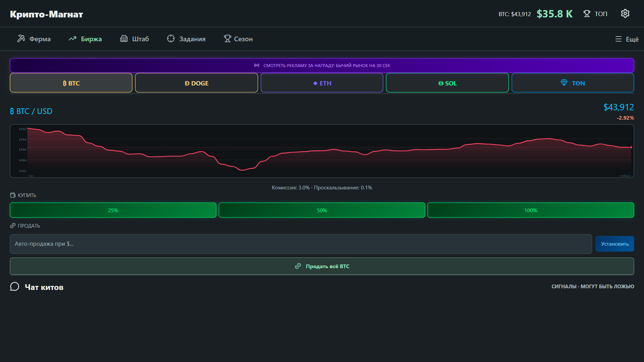Click the hamburger icon next to Ещё

619,39
